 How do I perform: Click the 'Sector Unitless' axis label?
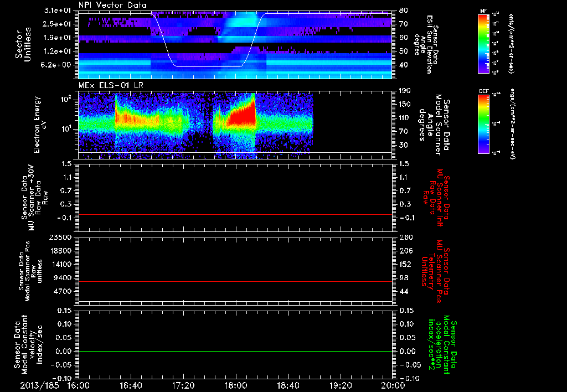point(23,44)
